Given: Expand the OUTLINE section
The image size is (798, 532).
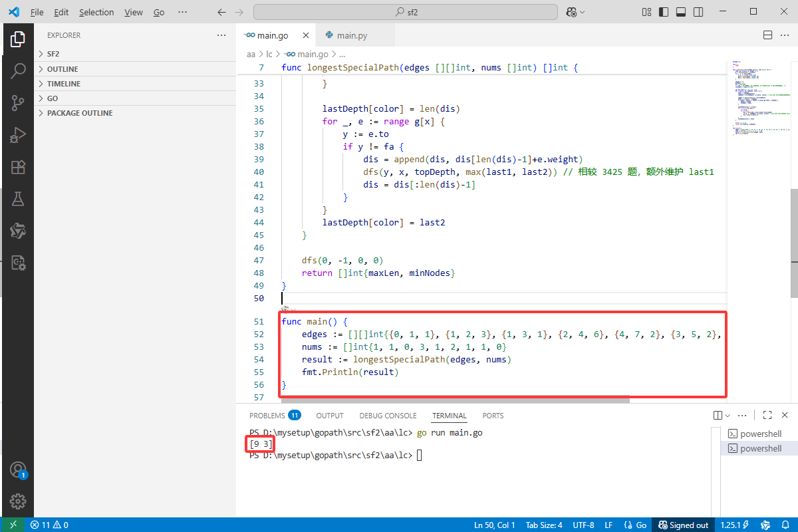Looking at the screenshot, I should [135, 69].
